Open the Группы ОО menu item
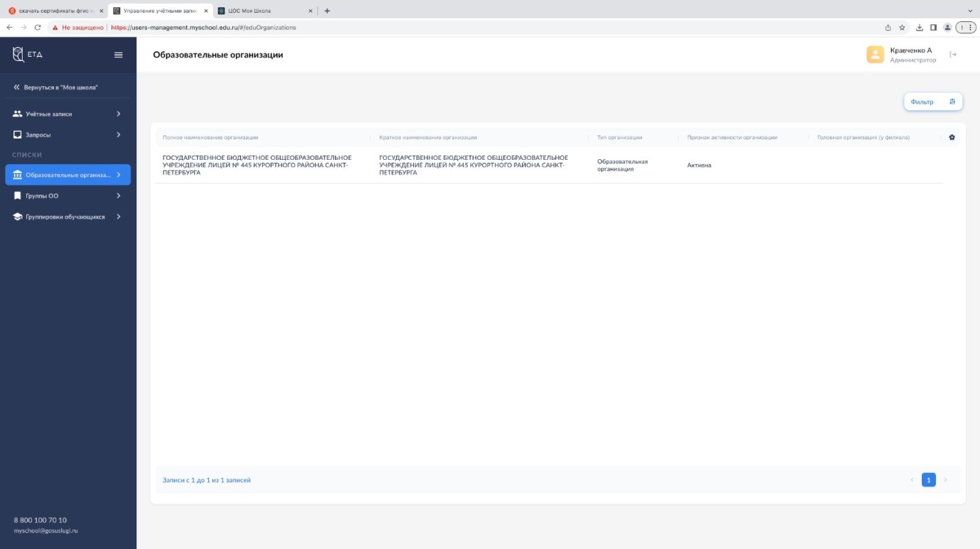Screen dimensions: 980x549 tap(68, 196)
